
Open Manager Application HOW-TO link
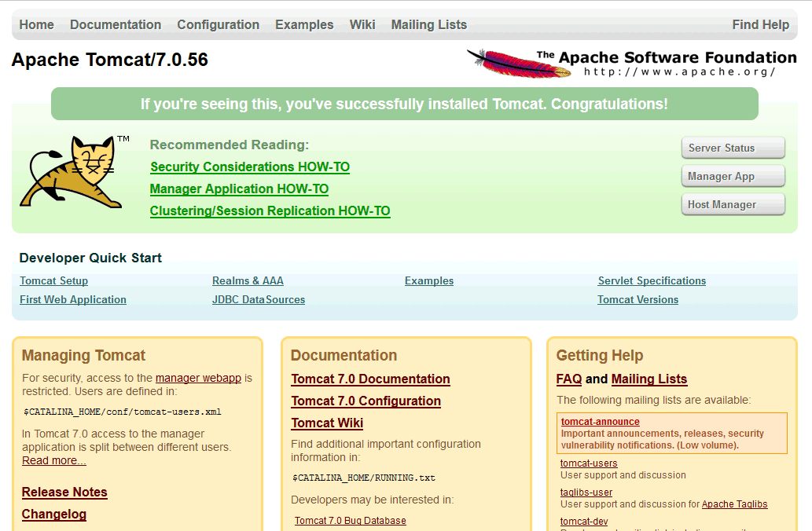tap(239, 189)
